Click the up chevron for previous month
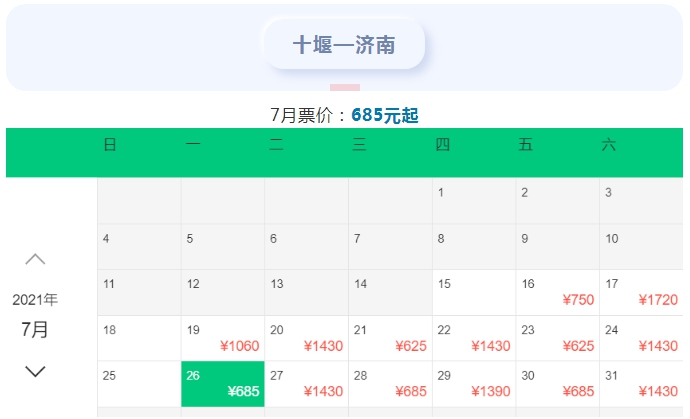Image resolution: width=690 pixels, height=419 pixels. [x=35, y=259]
